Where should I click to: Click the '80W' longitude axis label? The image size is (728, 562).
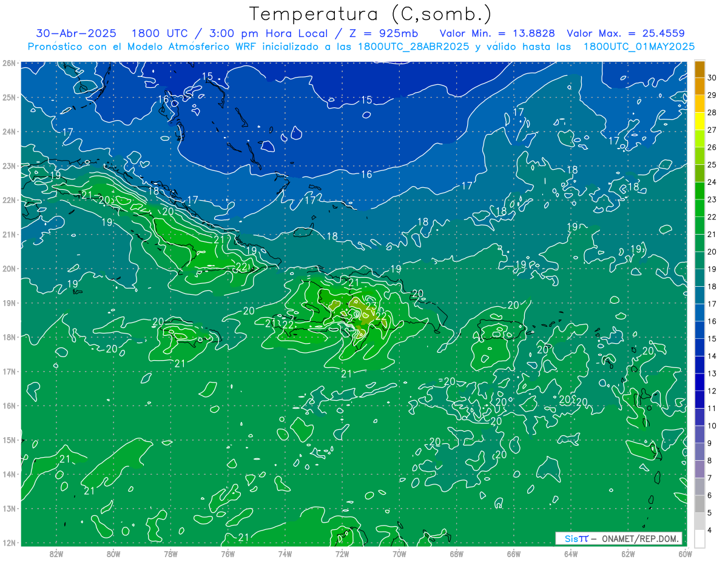point(113,554)
